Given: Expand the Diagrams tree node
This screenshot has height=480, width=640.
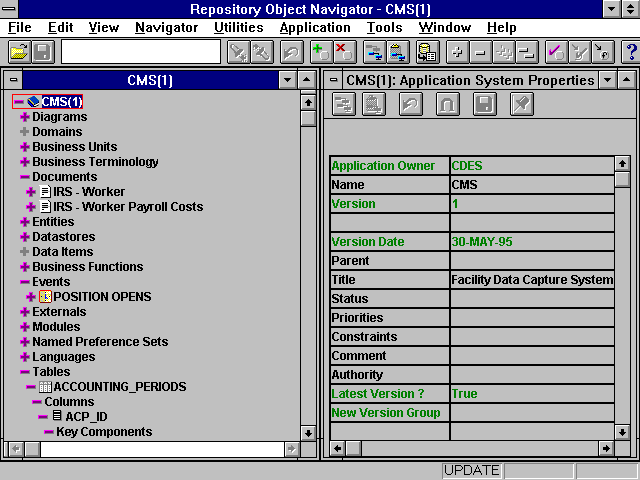Looking at the screenshot, I should [24, 117].
